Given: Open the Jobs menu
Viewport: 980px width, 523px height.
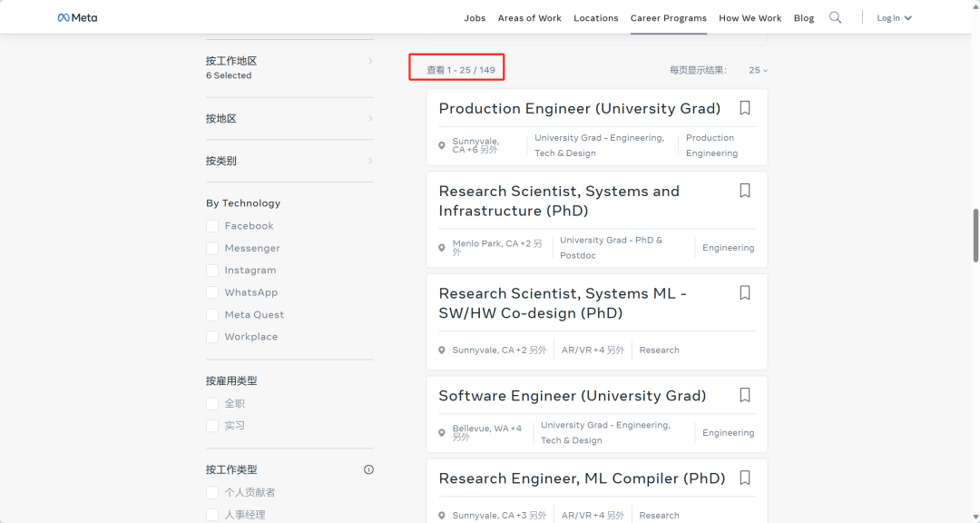Looking at the screenshot, I should 475,18.
